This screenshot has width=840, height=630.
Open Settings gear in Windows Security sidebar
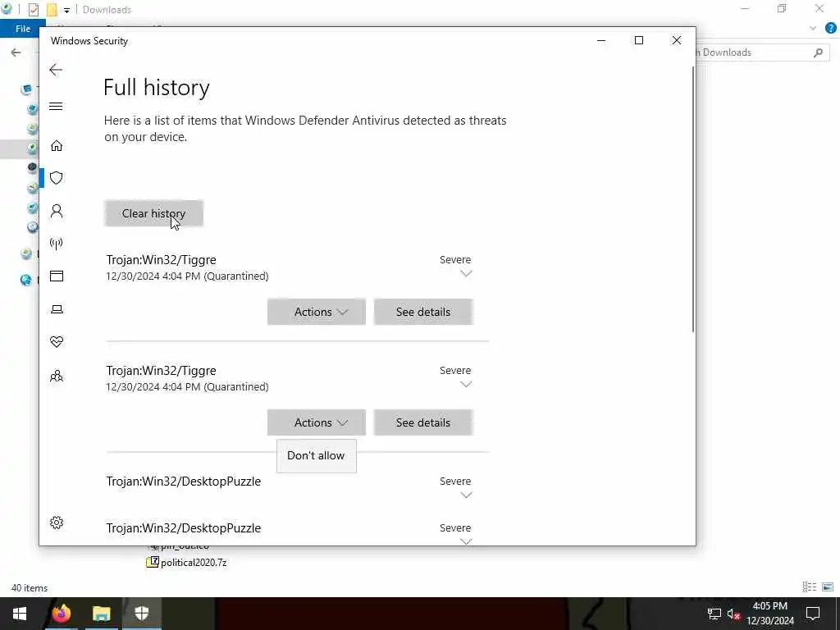(57, 523)
